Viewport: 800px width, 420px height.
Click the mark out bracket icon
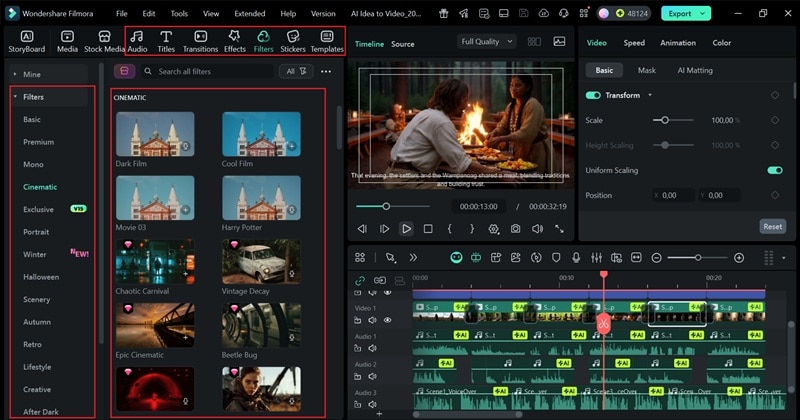pyautogui.click(x=472, y=229)
